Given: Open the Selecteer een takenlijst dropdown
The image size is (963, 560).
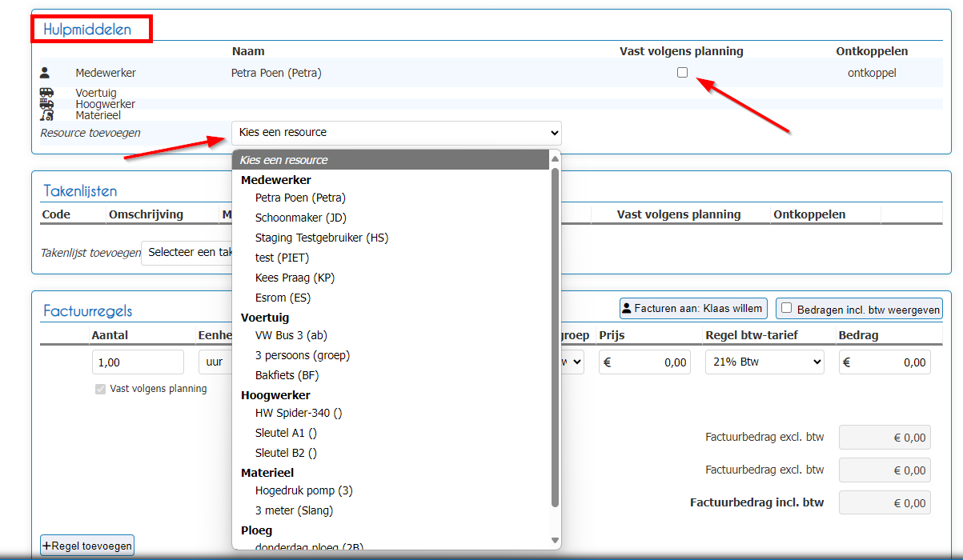Looking at the screenshot, I should [x=187, y=253].
